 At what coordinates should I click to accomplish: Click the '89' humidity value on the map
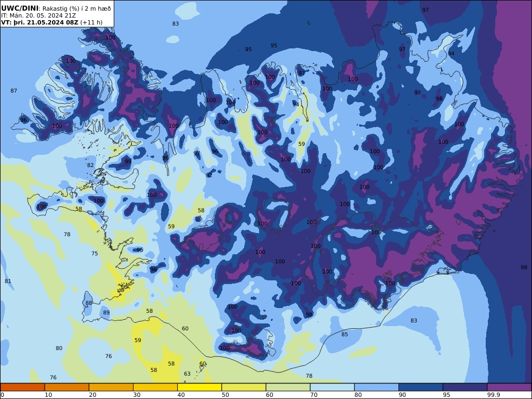click(x=106, y=313)
